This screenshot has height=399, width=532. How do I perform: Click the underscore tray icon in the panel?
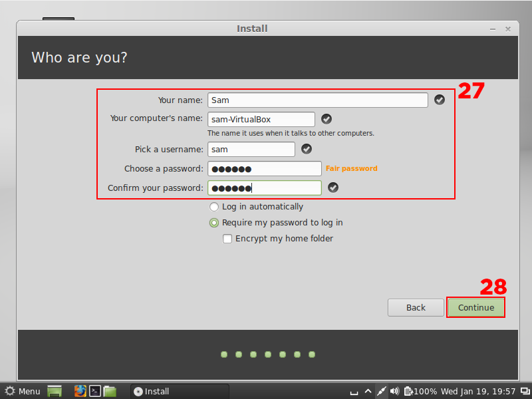pos(354,392)
